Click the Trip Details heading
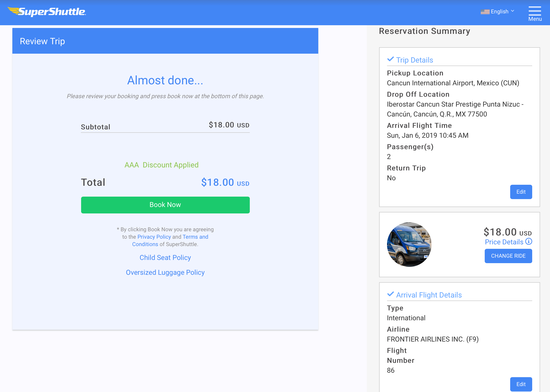The width and height of the screenshot is (550, 392). (414, 60)
